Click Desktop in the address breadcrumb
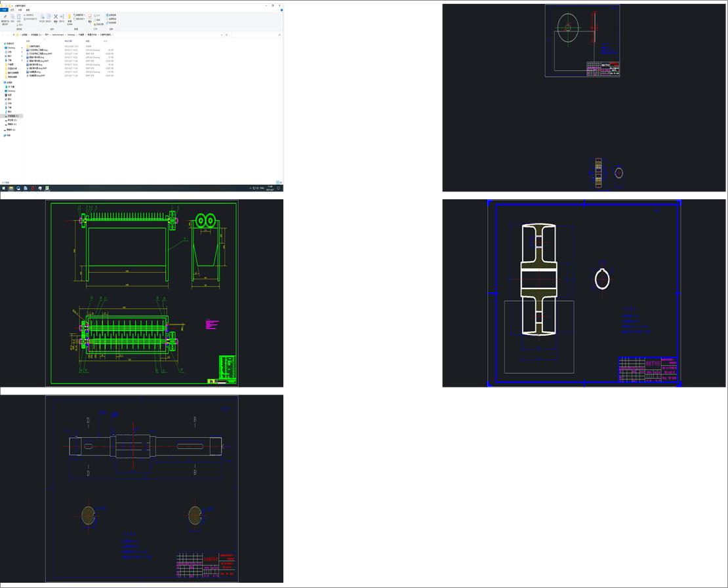This screenshot has width=728, height=588. (x=71, y=35)
